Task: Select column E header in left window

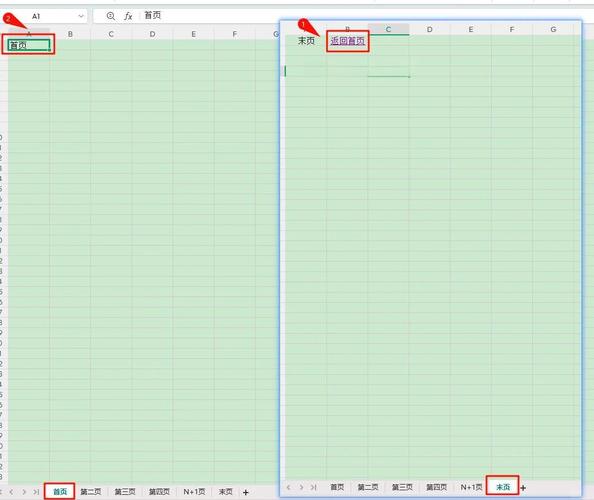Action: tap(194, 34)
